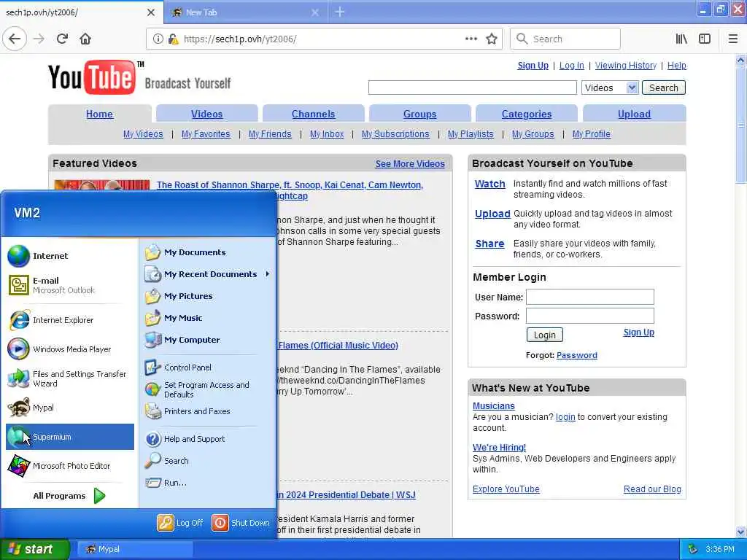Click the YouTube Search button

[664, 87]
